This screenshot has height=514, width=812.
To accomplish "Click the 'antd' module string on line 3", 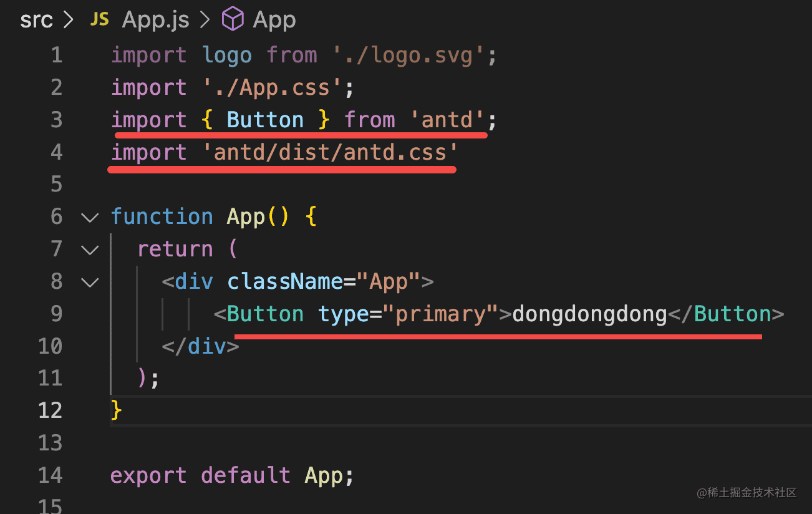I will point(447,120).
